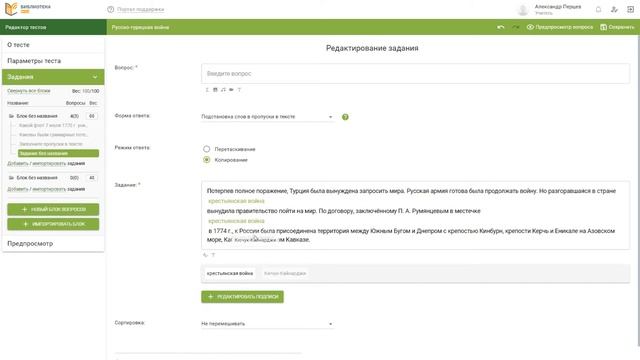Undo the last change with the undo arrow
This screenshot has width=640, height=360.
[501, 27]
